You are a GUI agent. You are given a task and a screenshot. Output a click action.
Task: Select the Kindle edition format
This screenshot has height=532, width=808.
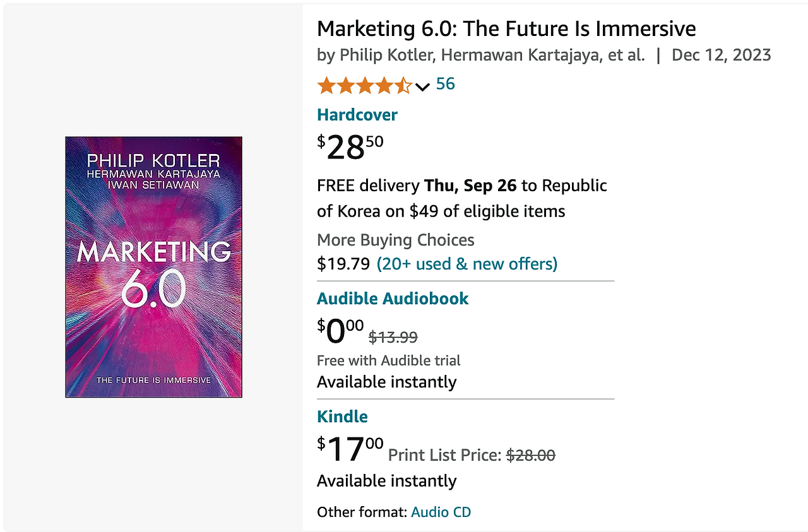click(x=342, y=417)
